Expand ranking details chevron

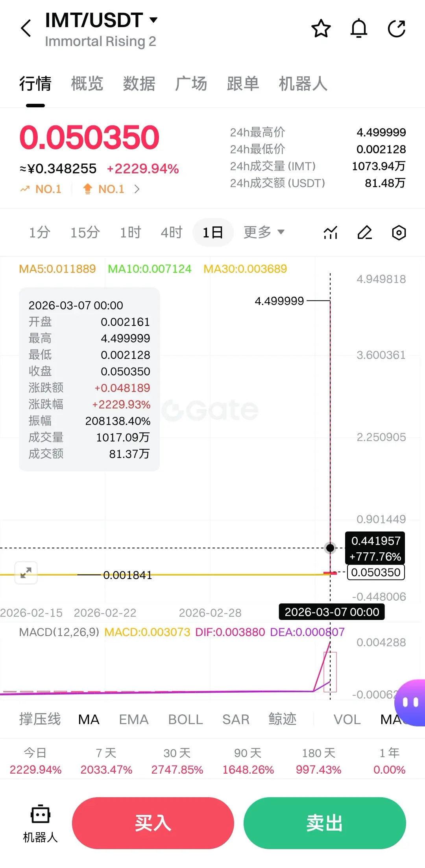click(x=137, y=189)
